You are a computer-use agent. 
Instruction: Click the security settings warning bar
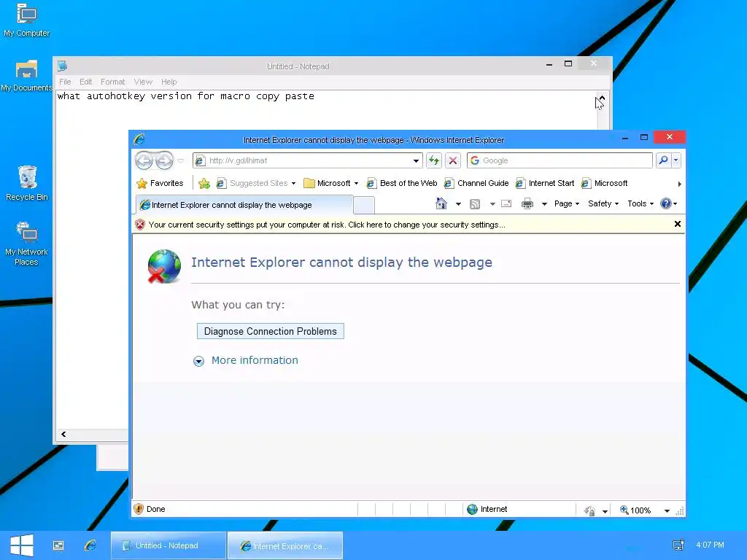(327, 225)
